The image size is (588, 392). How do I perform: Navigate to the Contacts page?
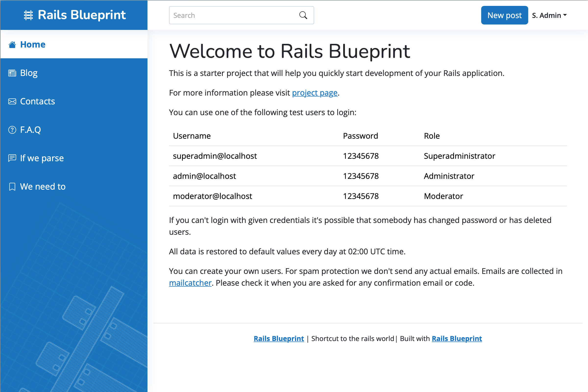point(37,101)
